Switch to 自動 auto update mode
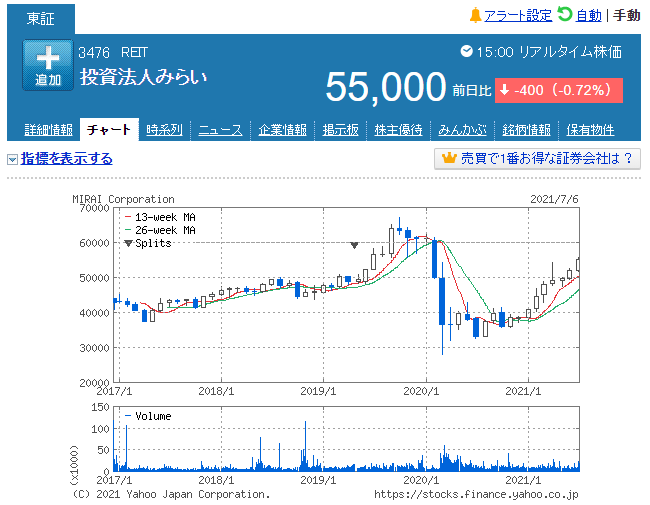Screen dimensions: 650x505 588,16
